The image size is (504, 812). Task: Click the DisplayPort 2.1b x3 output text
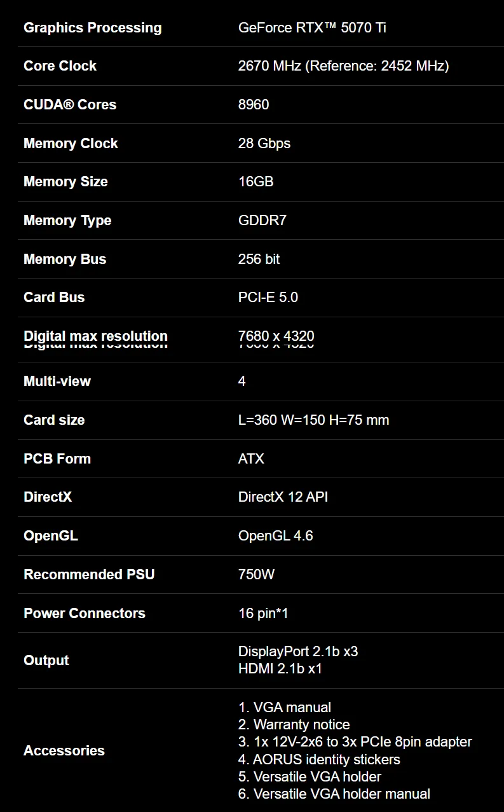pos(298,652)
